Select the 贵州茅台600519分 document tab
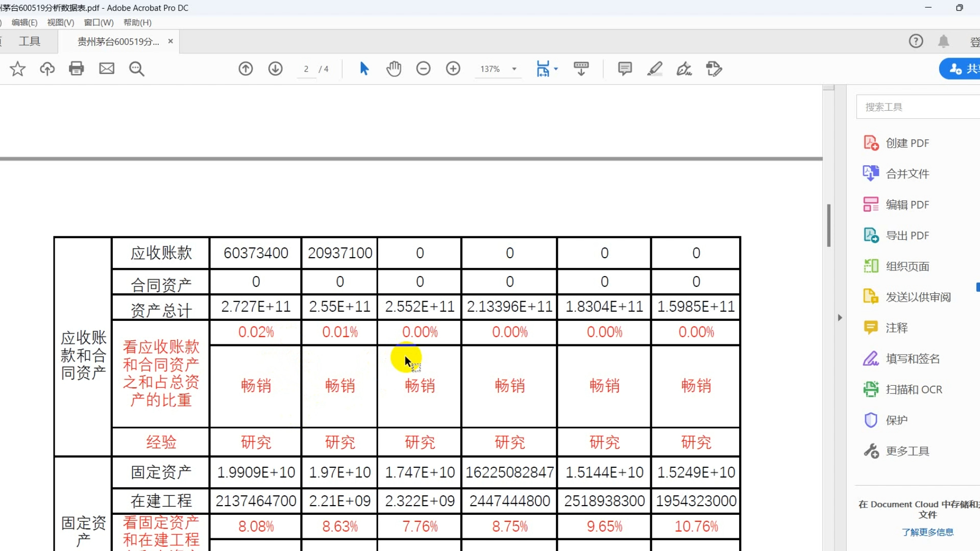 tap(118, 41)
